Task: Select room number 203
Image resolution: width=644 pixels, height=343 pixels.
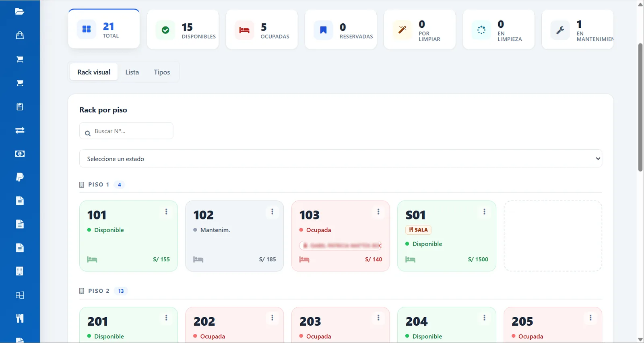Action: (310, 321)
